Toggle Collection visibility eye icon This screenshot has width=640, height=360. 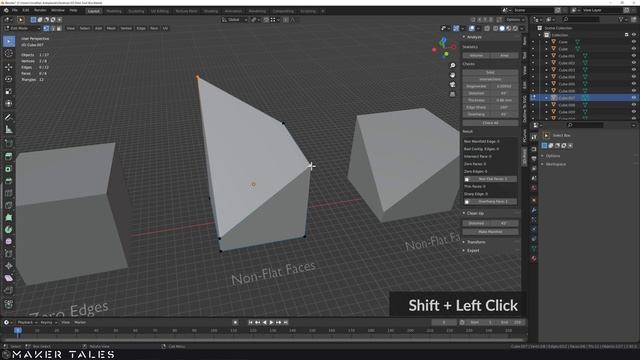[634, 35]
